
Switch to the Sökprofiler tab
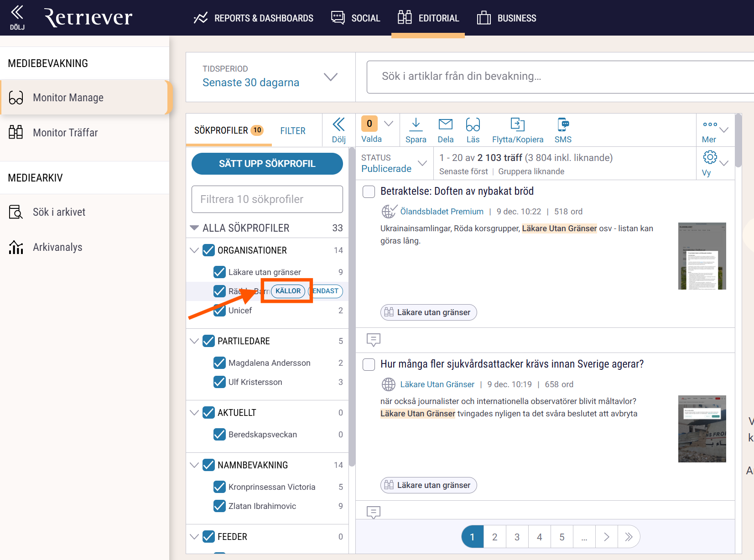(229, 130)
